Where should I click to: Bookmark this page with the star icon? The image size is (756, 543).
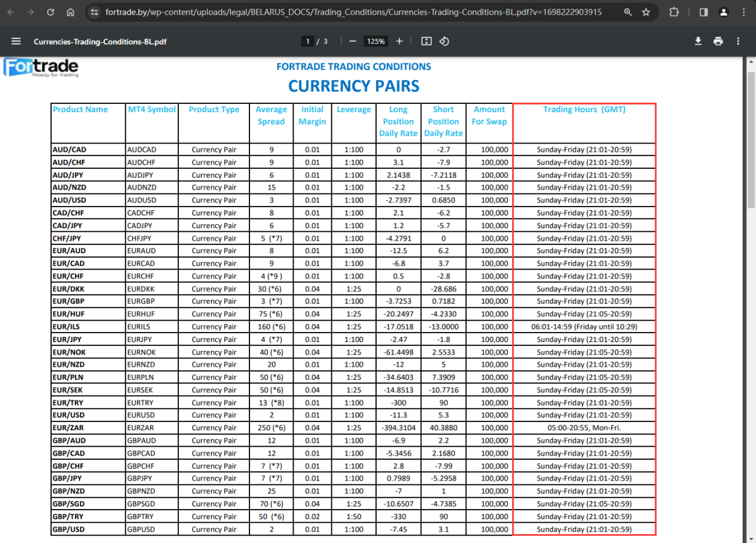(x=646, y=12)
